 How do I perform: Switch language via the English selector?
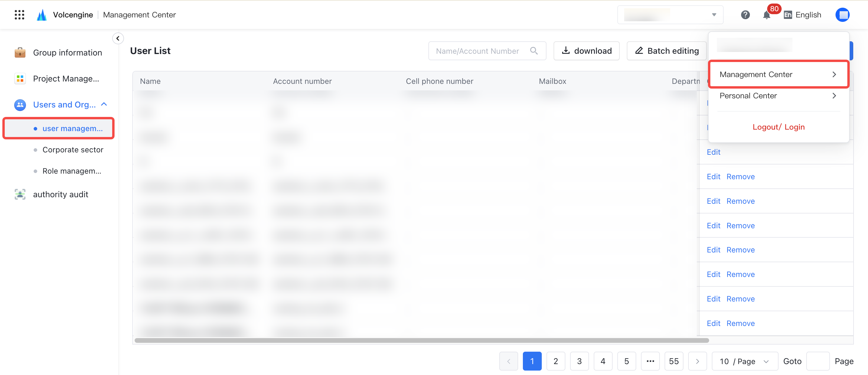pyautogui.click(x=802, y=15)
